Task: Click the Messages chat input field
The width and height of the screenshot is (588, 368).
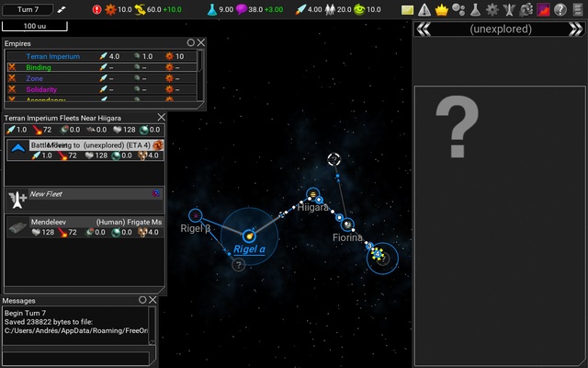Action: [x=76, y=358]
